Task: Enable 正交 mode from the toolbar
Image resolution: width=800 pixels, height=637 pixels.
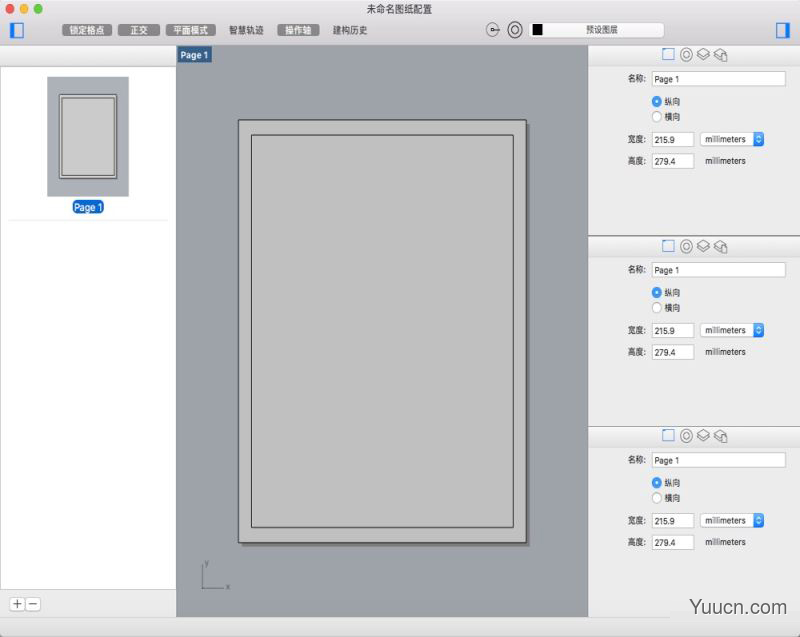Action: (139, 30)
